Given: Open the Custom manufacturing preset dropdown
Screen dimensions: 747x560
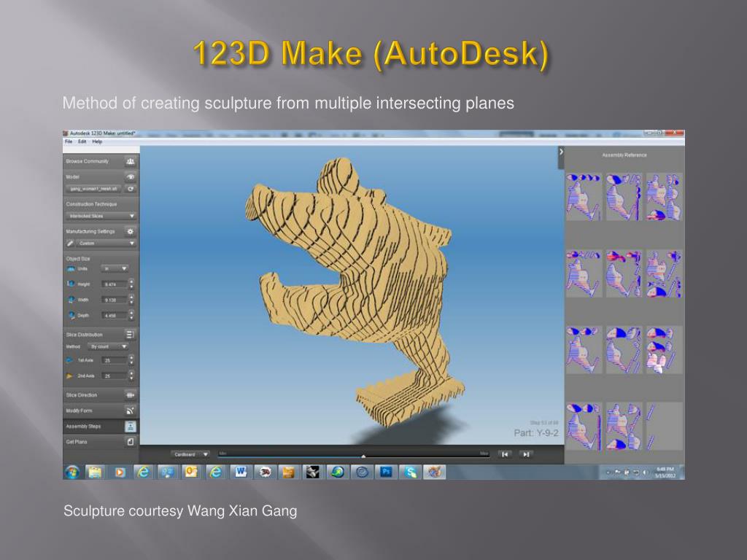Looking at the screenshot, I should coord(107,244).
